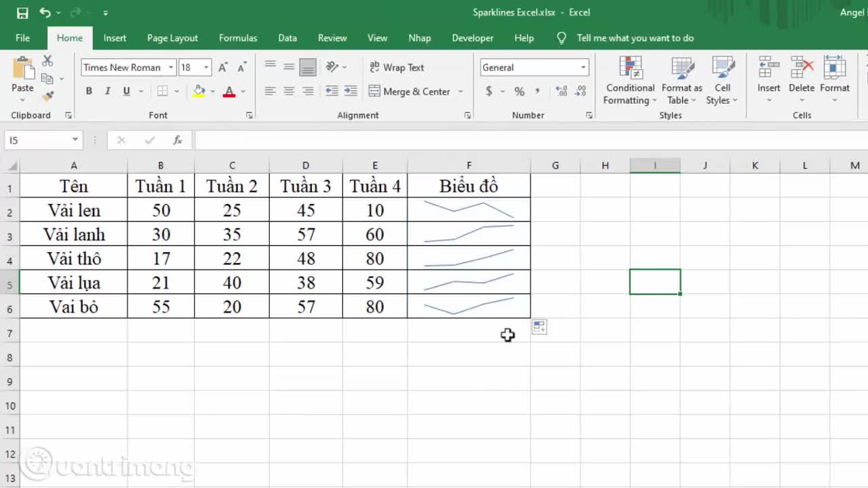868x488 pixels.
Task: Click the Save icon in the title bar
Action: click(x=22, y=13)
